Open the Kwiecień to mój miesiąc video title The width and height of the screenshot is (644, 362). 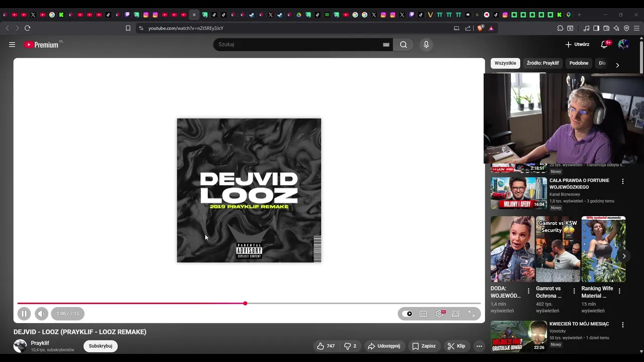coord(579,324)
